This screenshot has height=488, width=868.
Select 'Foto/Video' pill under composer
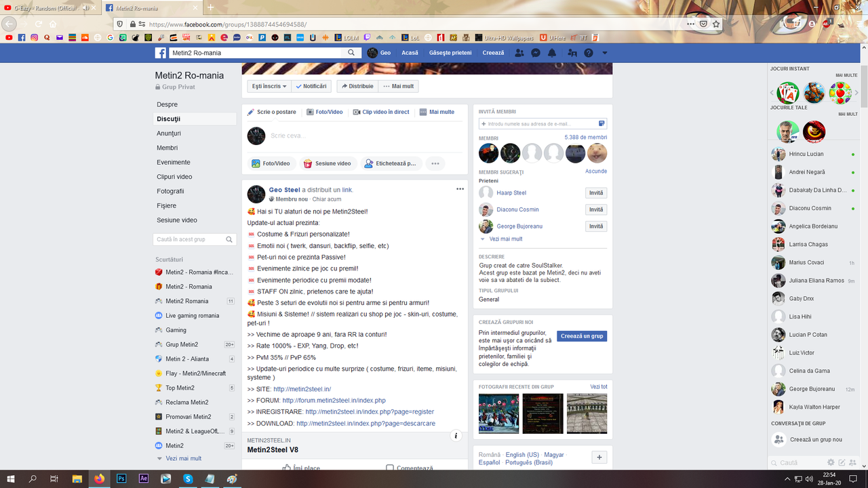[x=271, y=163]
